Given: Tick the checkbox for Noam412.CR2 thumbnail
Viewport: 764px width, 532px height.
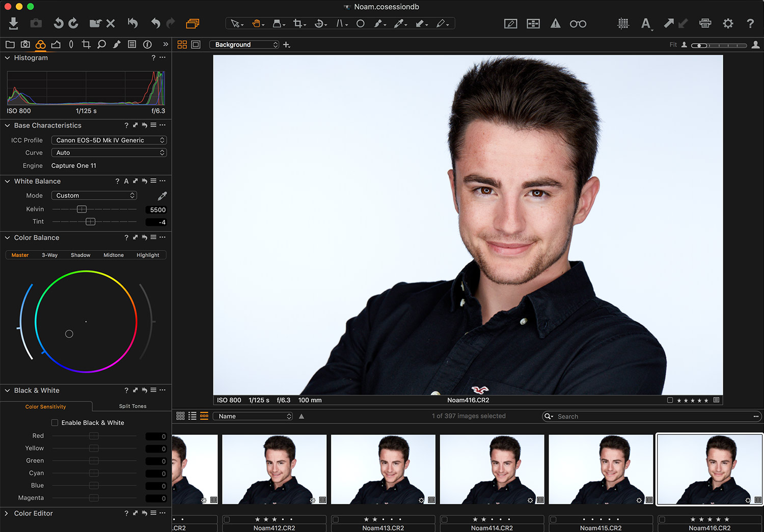Looking at the screenshot, I should (x=227, y=520).
